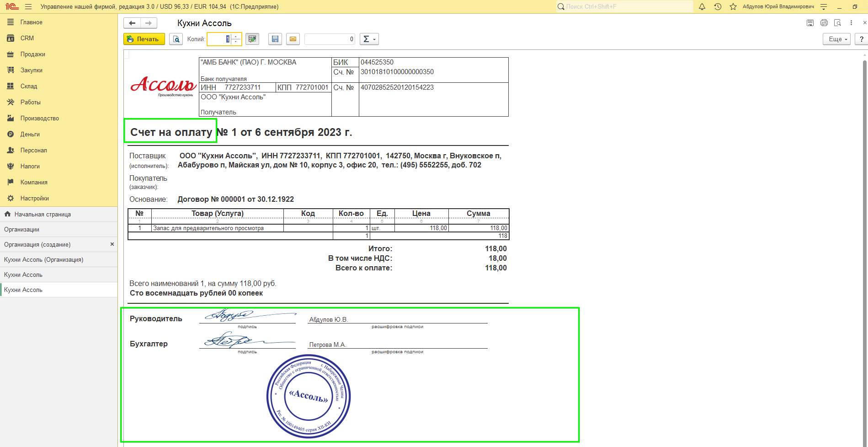Close the Организация (создание) tab

(112, 244)
